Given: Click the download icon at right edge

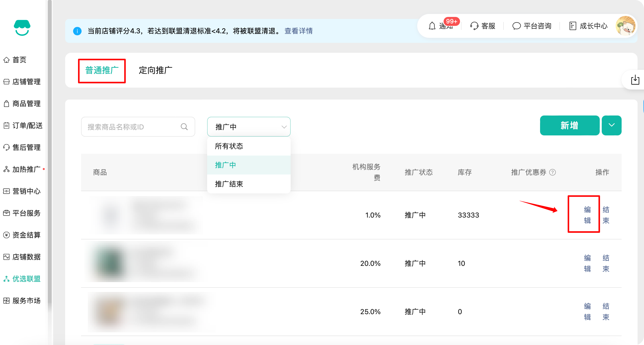Looking at the screenshot, I should pos(635,80).
